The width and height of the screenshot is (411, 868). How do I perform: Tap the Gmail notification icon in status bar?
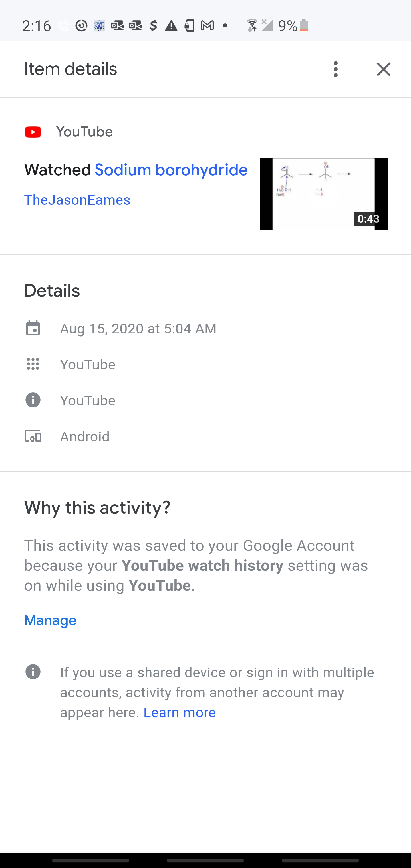[207, 25]
